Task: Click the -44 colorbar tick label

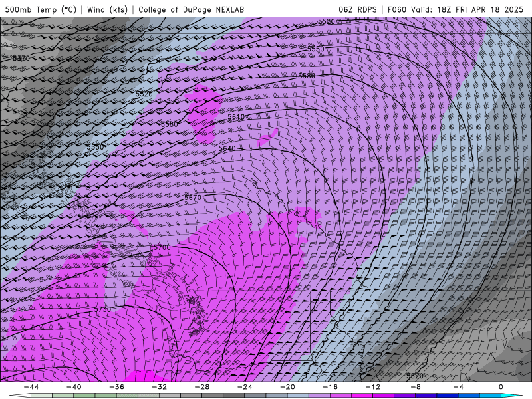Action: (x=31, y=387)
